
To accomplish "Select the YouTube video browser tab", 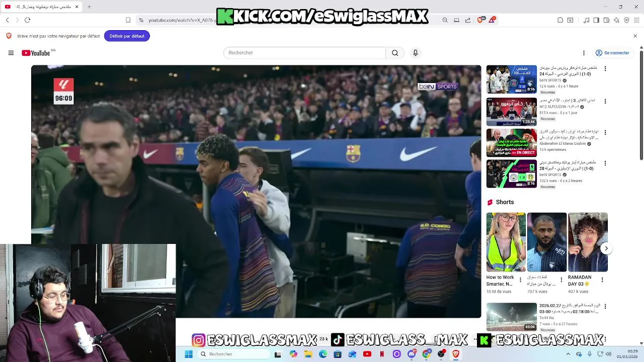I will (41, 7).
